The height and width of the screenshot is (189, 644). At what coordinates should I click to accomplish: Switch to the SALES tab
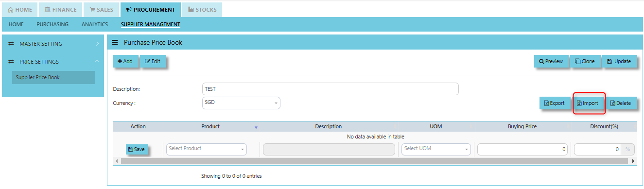[101, 10]
